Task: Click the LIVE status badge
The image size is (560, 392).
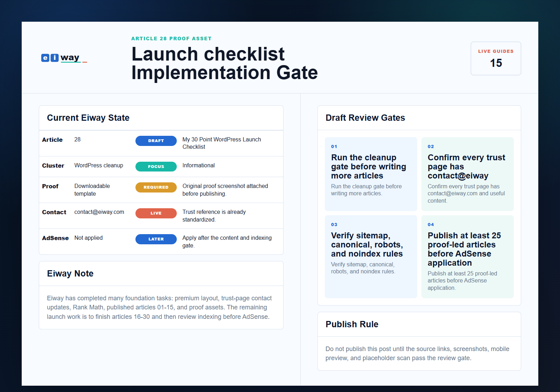Action: point(156,213)
